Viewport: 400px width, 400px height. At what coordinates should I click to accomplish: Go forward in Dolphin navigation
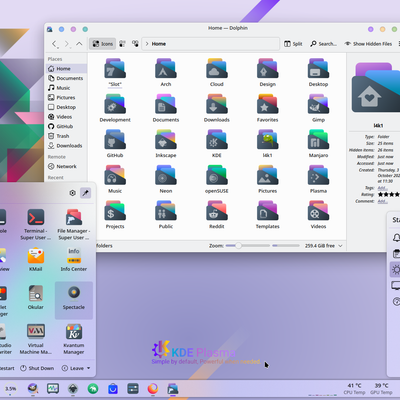point(67,44)
